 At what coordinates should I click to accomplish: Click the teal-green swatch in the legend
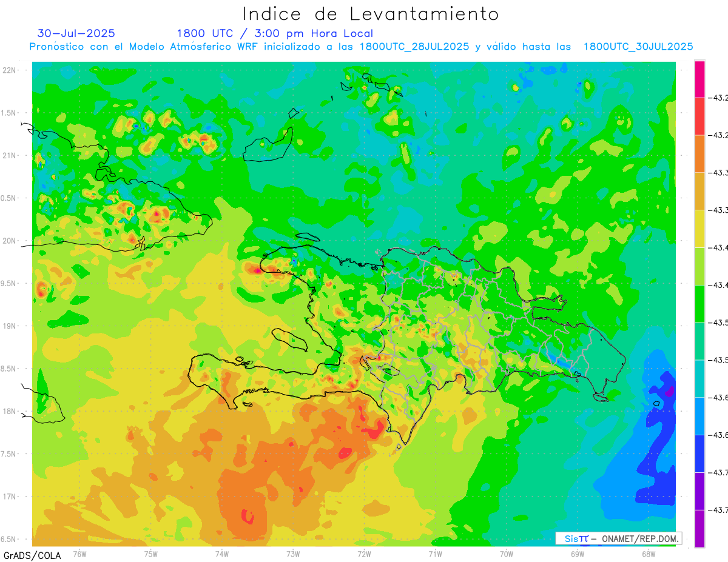coord(699,341)
